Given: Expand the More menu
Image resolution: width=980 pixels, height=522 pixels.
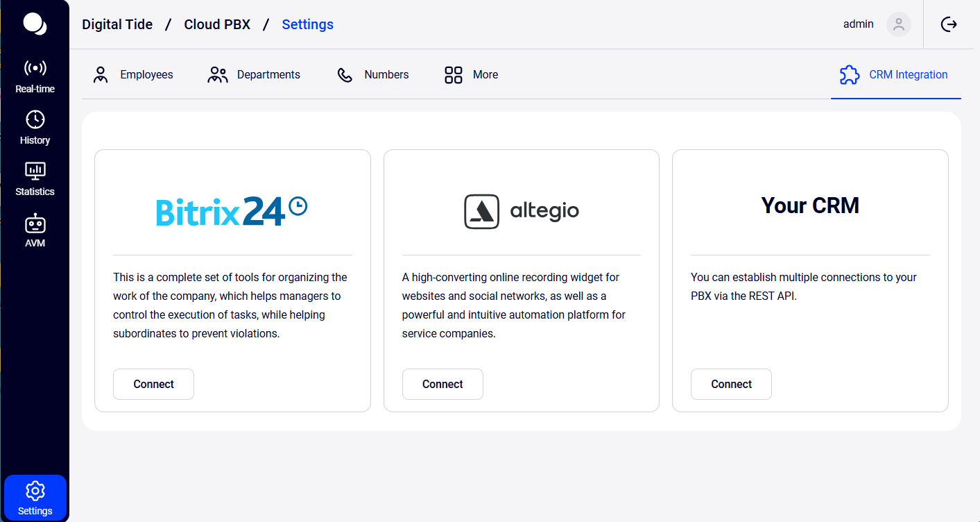Looking at the screenshot, I should pyautogui.click(x=471, y=75).
